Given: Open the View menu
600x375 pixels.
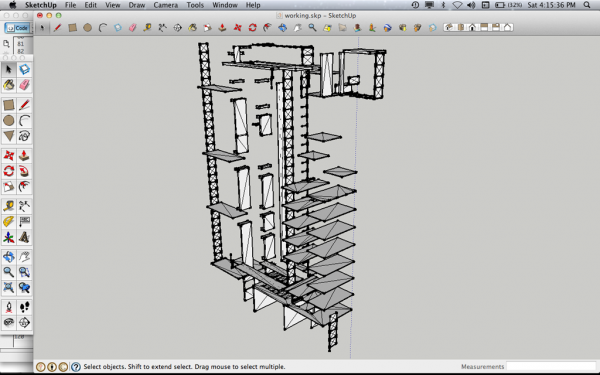Looking at the screenshot, I should click(x=112, y=5).
